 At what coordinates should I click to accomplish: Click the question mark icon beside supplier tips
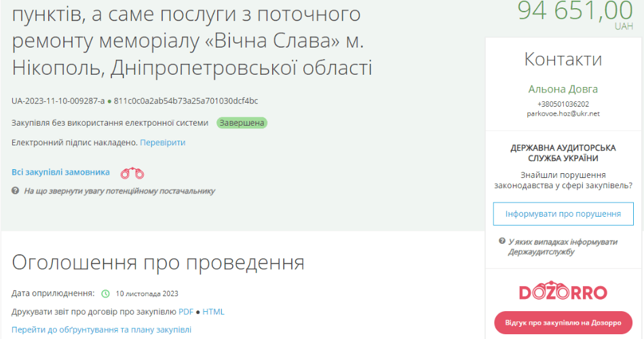pos(15,191)
